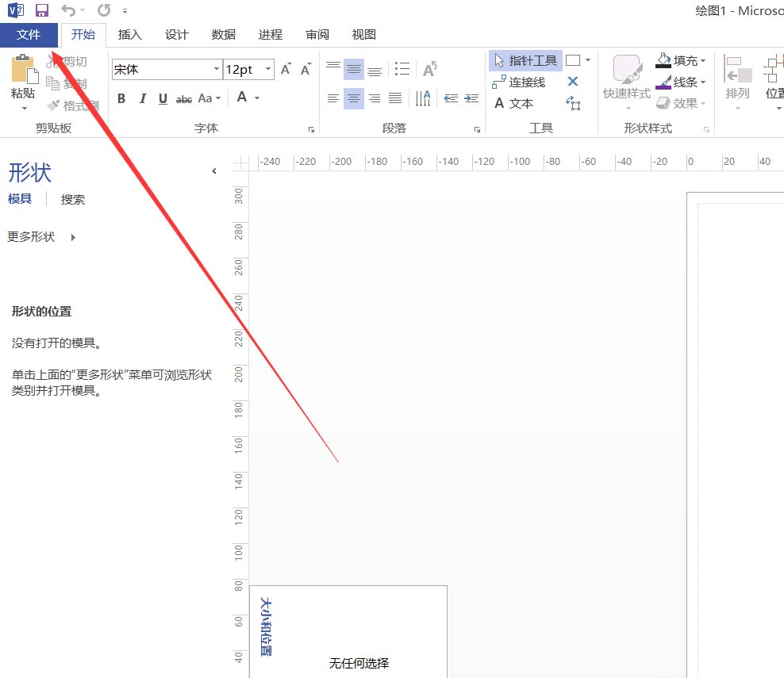Toggle Italic formatting
The height and width of the screenshot is (678, 784).
point(143,98)
